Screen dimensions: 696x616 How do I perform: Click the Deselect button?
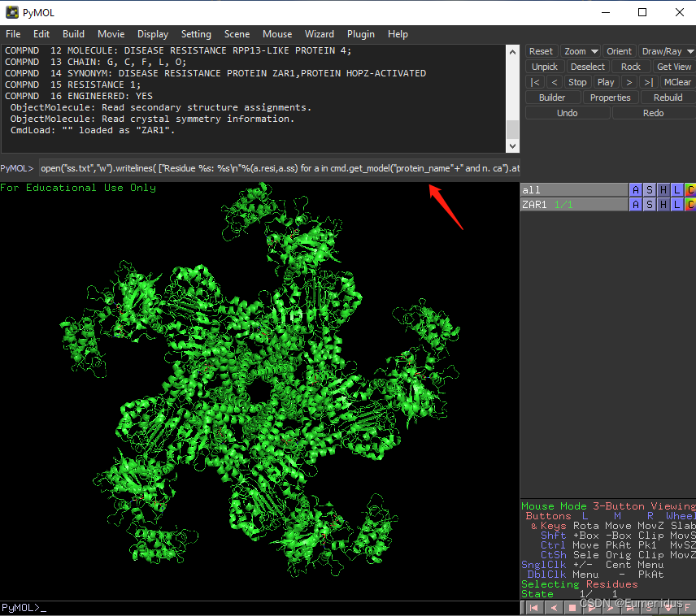coord(588,67)
